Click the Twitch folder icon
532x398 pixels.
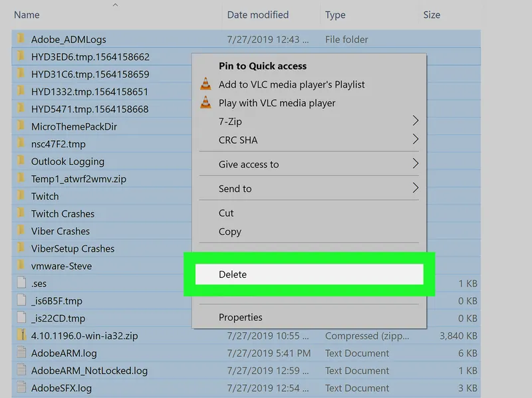[x=21, y=195]
